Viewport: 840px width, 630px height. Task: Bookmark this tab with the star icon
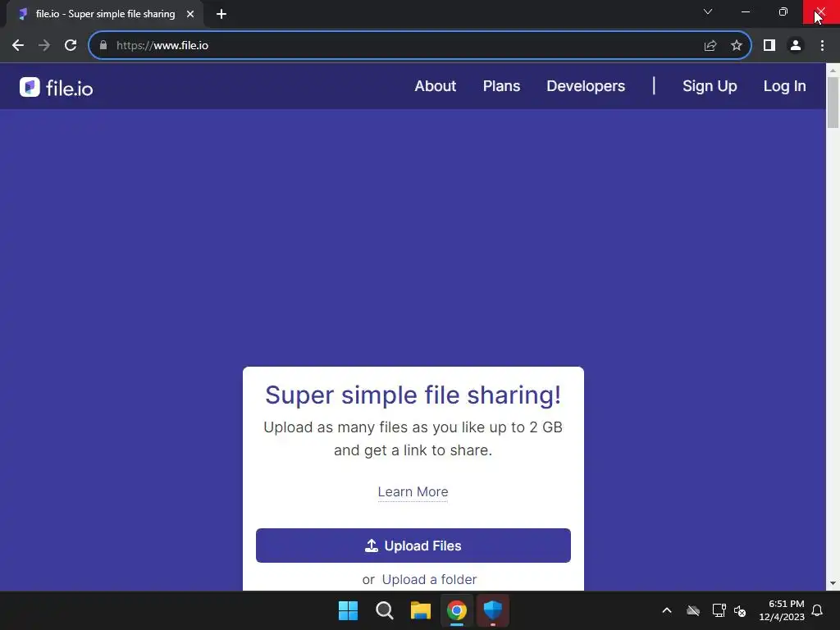(737, 46)
